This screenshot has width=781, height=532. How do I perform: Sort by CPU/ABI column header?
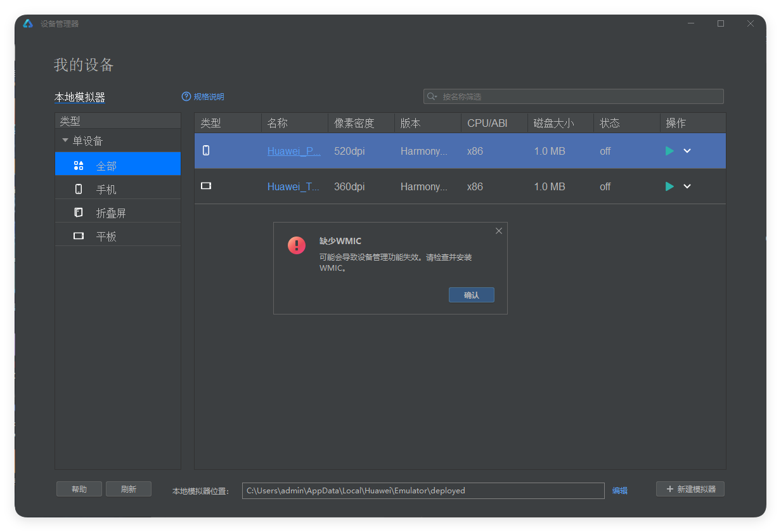pyautogui.click(x=494, y=123)
